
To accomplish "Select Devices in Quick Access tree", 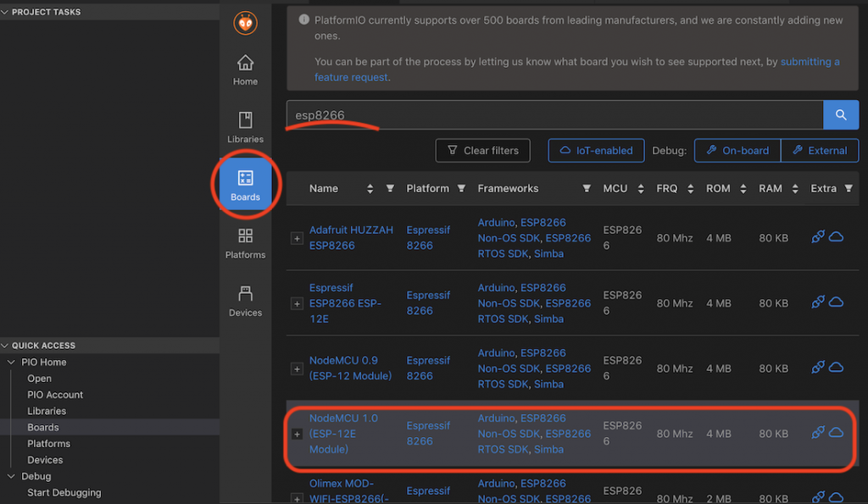I will 45,460.
